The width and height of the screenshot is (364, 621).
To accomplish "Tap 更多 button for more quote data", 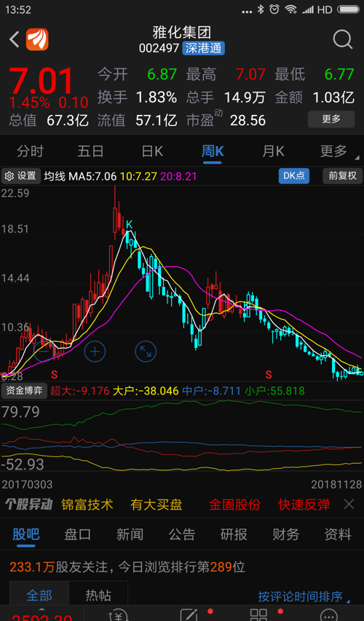I will tap(331, 119).
